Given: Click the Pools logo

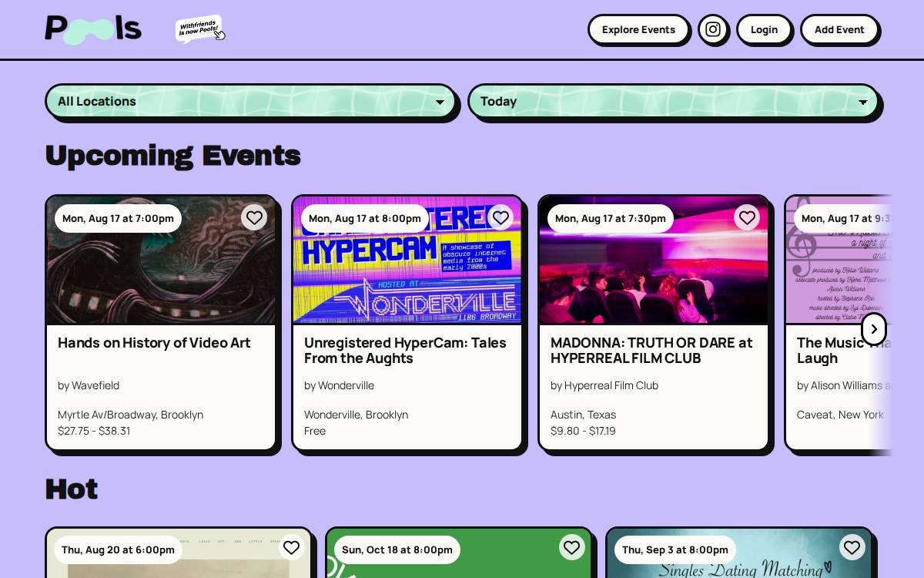Looking at the screenshot, I should click(93, 29).
